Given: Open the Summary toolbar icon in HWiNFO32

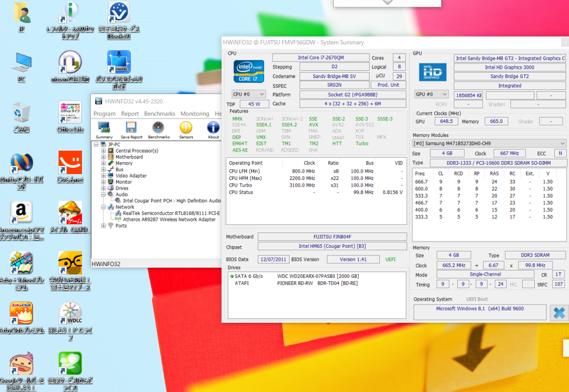Looking at the screenshot, I should (104, 130).
